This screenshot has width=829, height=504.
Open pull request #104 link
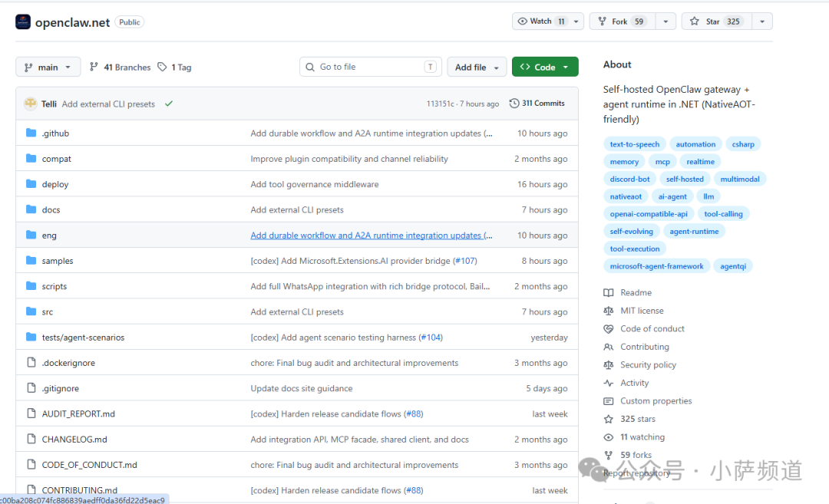click(x=431, y=337)
